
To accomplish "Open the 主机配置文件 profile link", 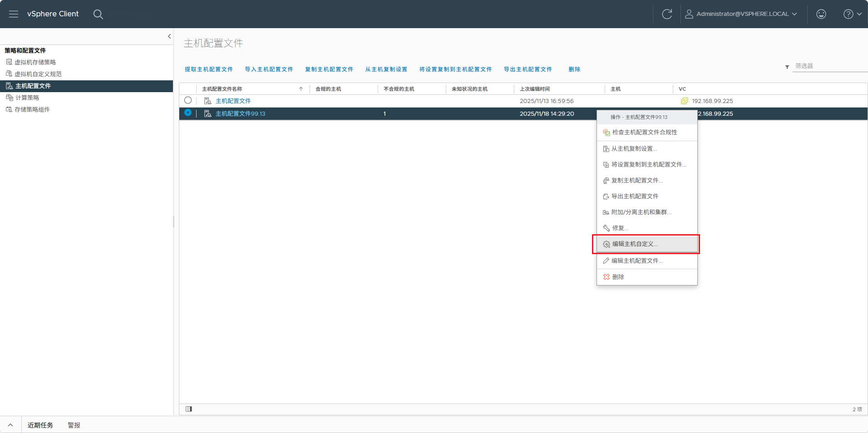I will pos(233,101).
